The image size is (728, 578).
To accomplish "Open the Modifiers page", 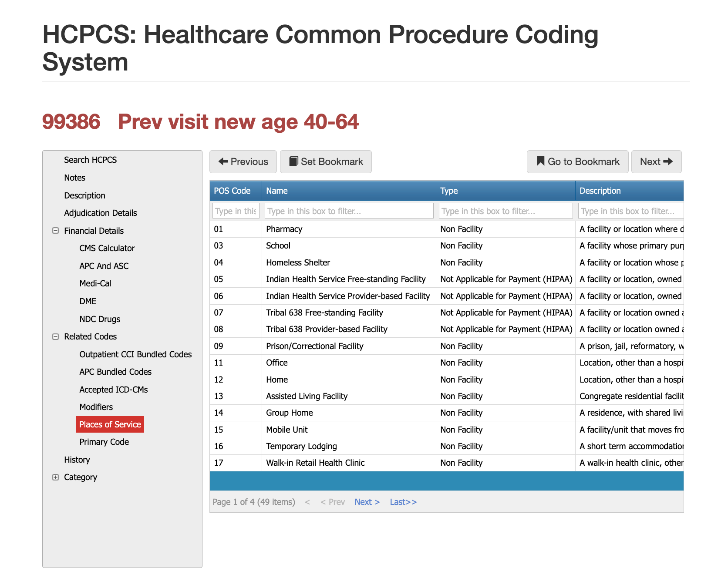I will (x=96, y=407).
